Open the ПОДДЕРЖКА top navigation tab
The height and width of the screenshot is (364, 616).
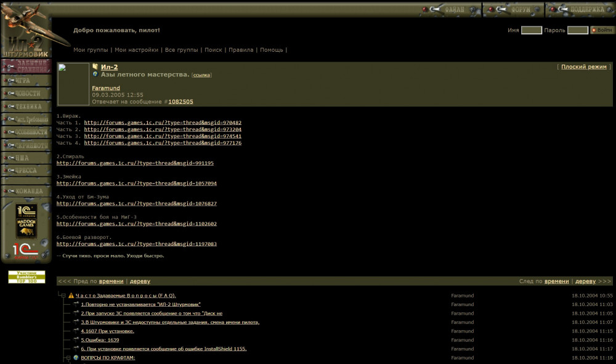pos(580,9)
